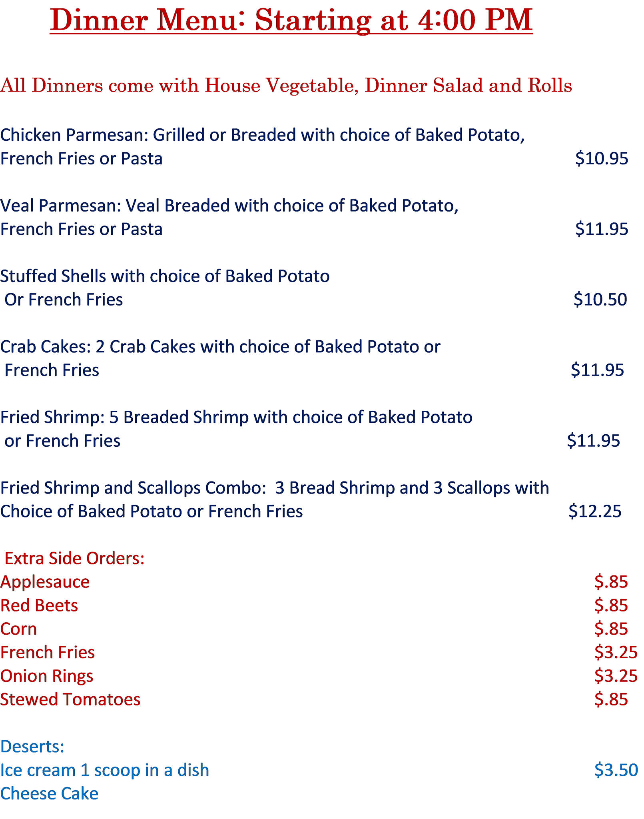
Task: Click the Extra Side Orders heading
Action: pyautogui.click(x=74, y=559)
